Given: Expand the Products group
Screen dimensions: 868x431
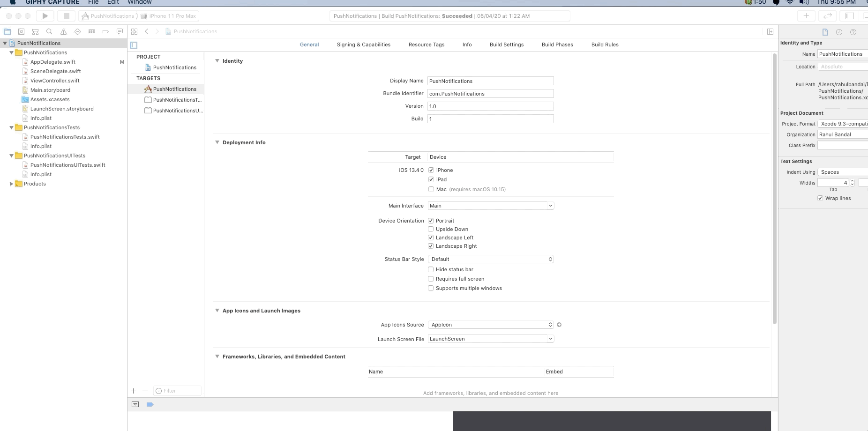Looking at the screenshot, I should [11, 184].
